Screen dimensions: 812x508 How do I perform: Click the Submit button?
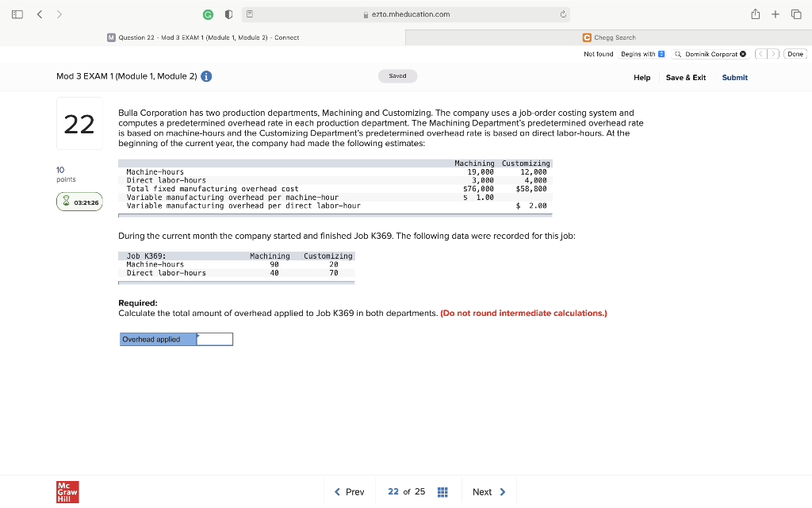(x=734, y=77)
